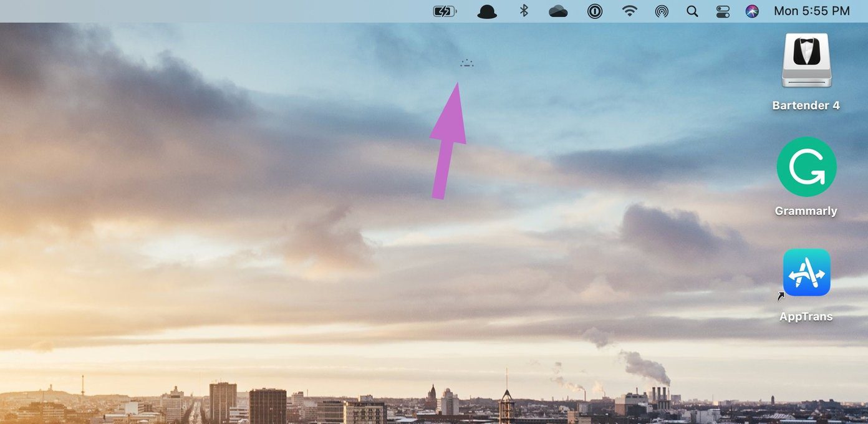Open the Bartender bowler hat menu bar icon
This screenshot has width=868, height=424.
click(x=487, y=11)
